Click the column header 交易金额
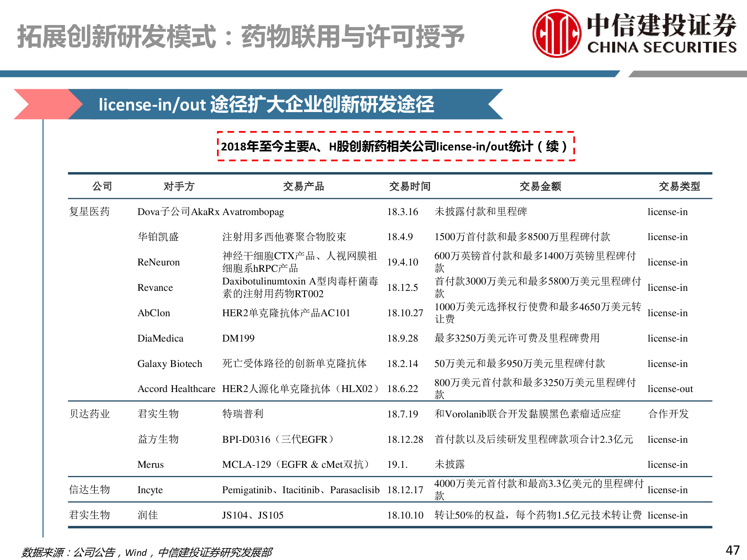Image resolution: width=747 pixels, height=560 pixels. coord(540,186)
